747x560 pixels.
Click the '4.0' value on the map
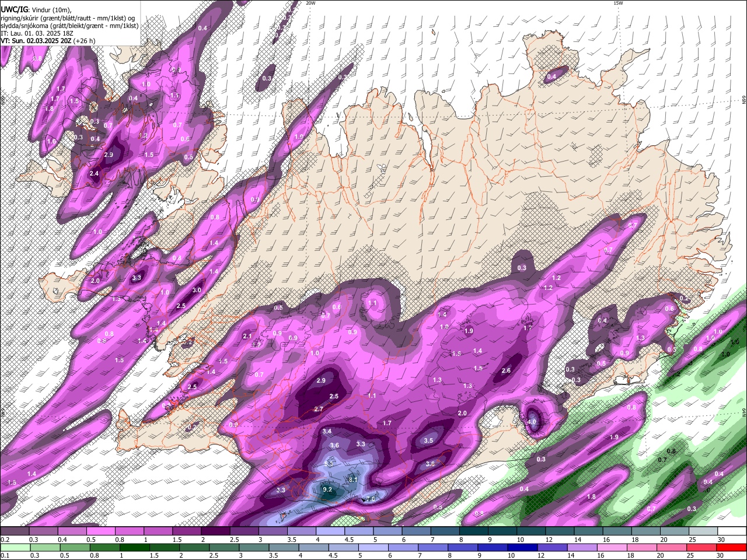pos(532,422)
